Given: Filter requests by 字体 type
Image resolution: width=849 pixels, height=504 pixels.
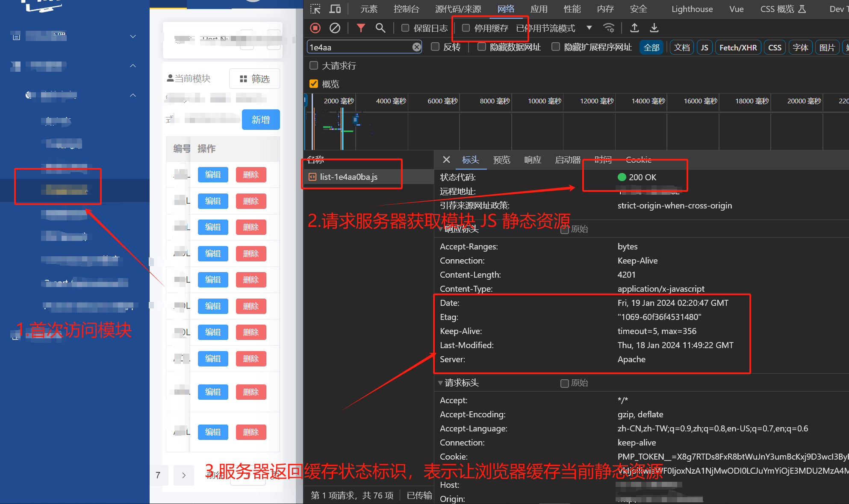Looking at the screenshot, I should click(801, 47).
